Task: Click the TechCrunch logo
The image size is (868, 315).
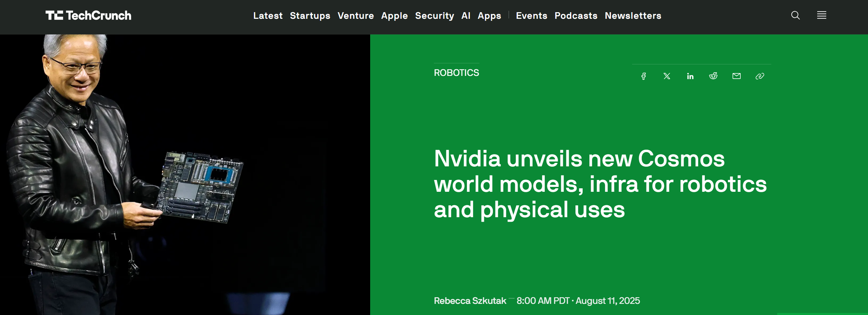Action: coord(88,15)
